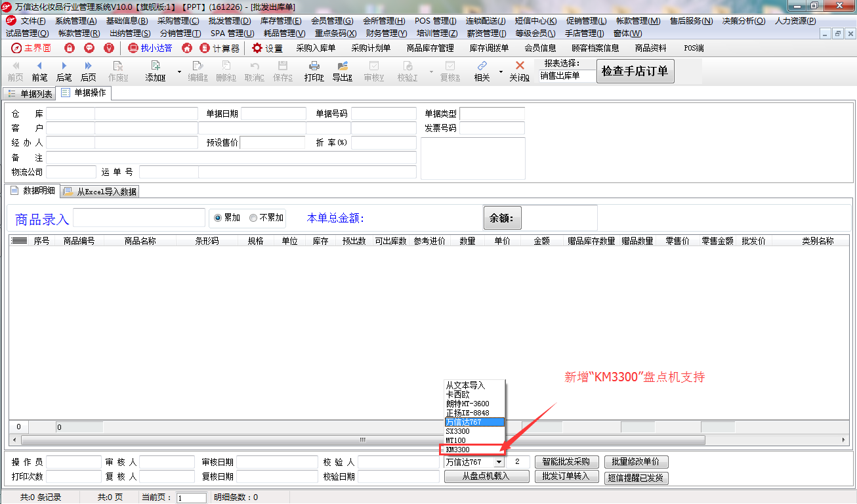The width and height of the screenshot is (857, 504).
Task: Expand the 校验 dropdown arrow
Action: (431, 72)
